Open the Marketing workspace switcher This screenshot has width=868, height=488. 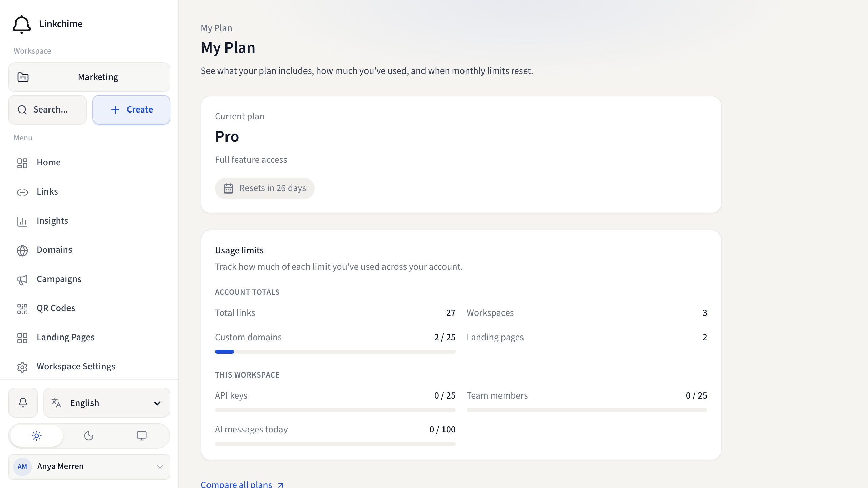tap(89, 77)
